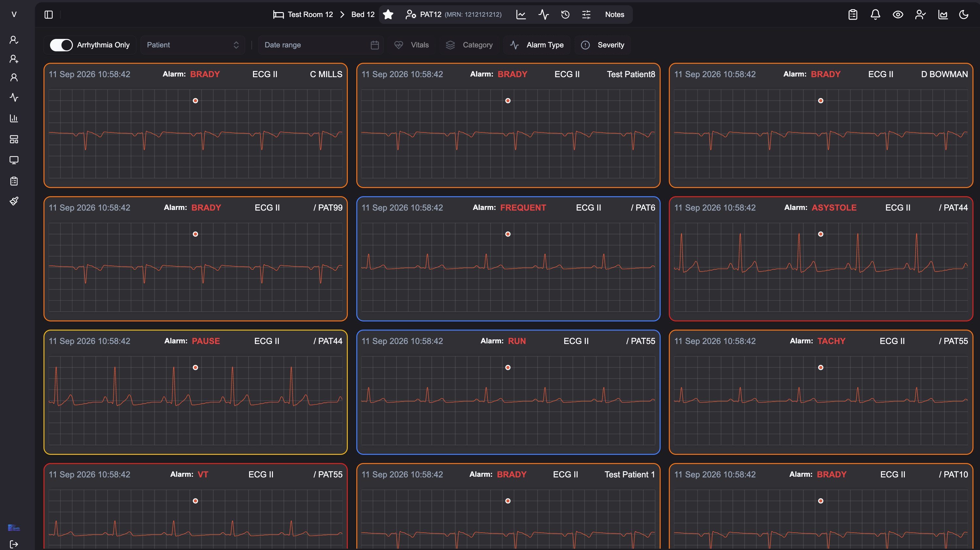Open the patient search icon in sidebar
This screenshot has width=980, height=550.
click(x=14, y=40)
